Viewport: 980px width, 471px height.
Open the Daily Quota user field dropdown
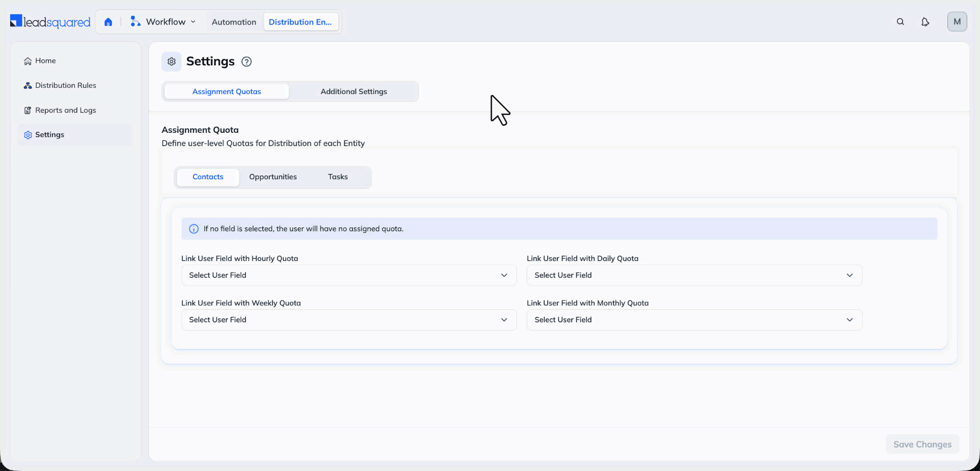pos(694,275)
